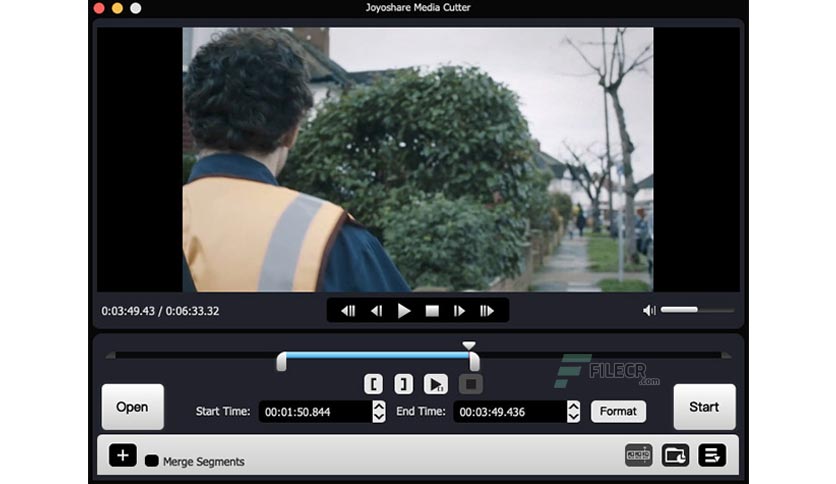This screenshot has width=836, height=484.
Task: Play the video
Action: (404, 311)
